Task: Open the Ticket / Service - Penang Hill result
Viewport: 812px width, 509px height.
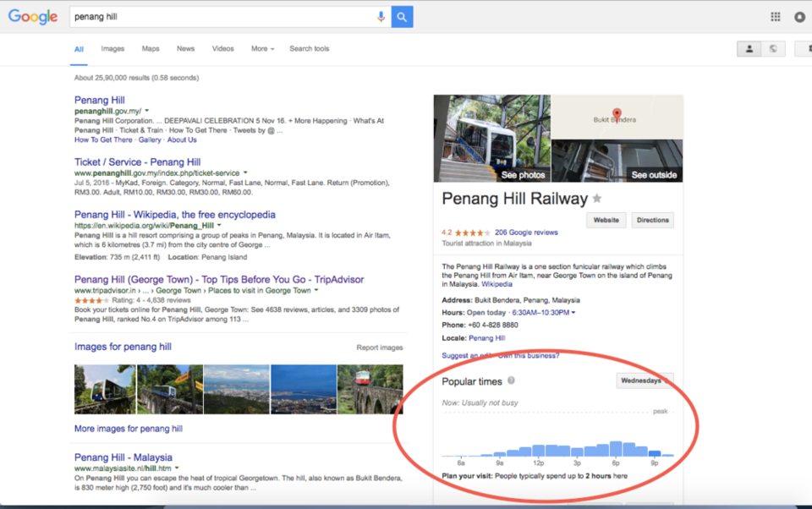Action: tap(137, 162)
